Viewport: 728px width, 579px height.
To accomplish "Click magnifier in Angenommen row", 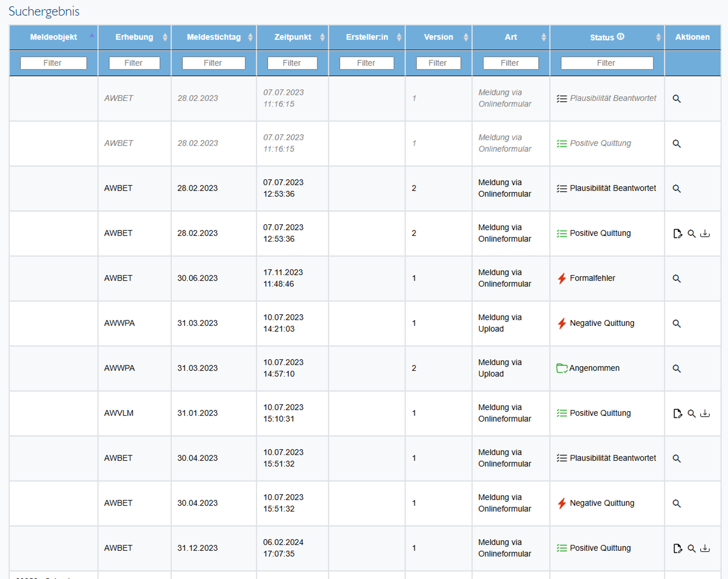I will point(676,368).
